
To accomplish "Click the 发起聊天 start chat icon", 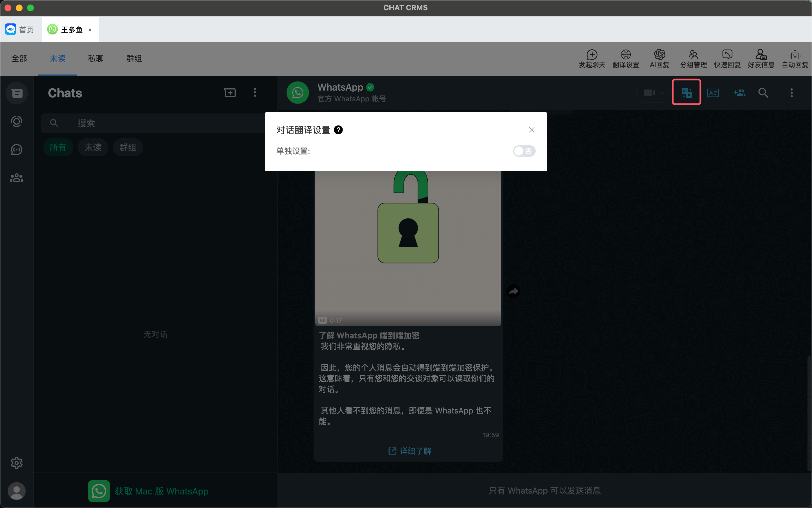I will click(592, 58).
